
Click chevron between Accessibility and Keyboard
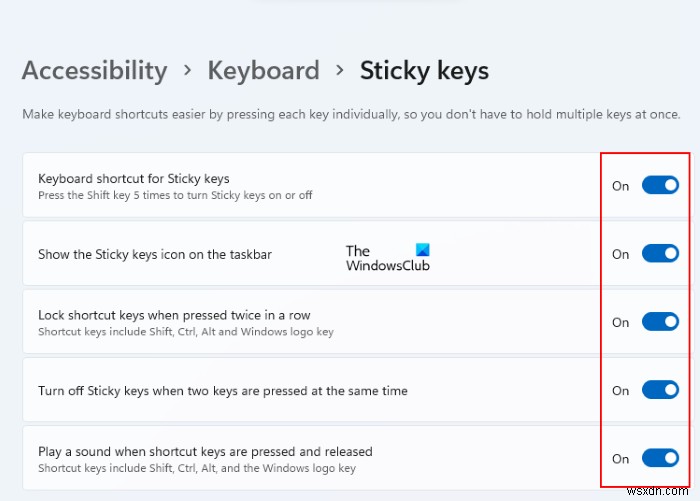point(187,72)
